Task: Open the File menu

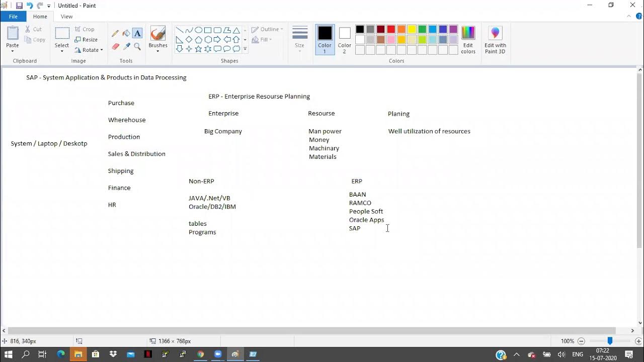Action: (x=13, y=17)
